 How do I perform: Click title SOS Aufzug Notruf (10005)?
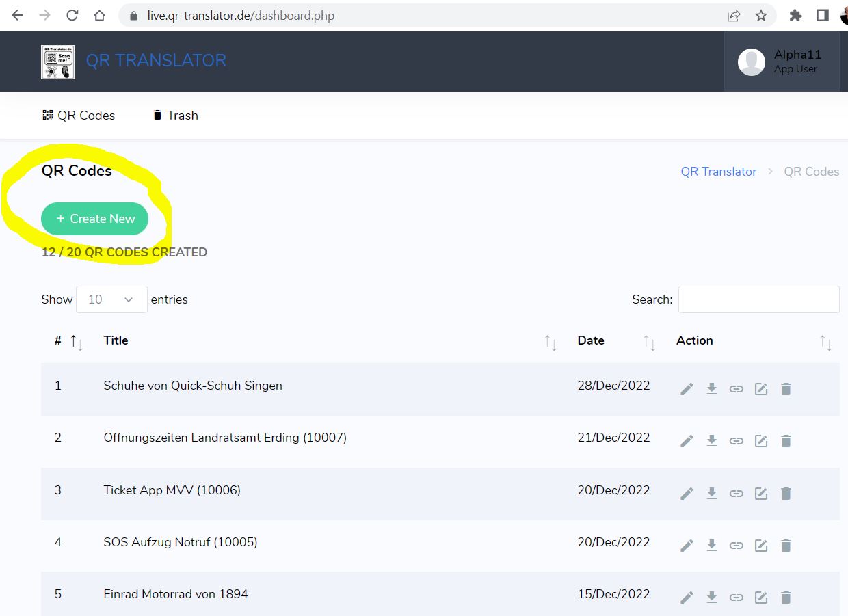click(181, 542)
